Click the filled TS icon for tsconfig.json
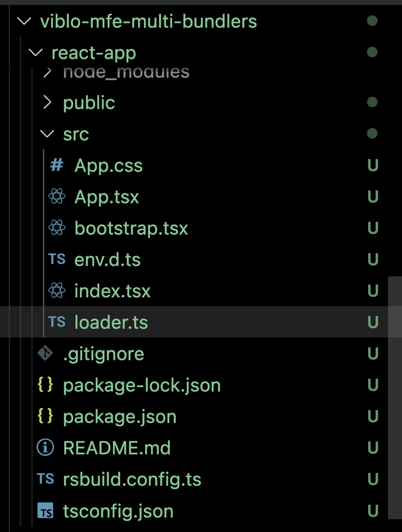The width and height of the screenshot is (402, 532). (x=46, y=510)
